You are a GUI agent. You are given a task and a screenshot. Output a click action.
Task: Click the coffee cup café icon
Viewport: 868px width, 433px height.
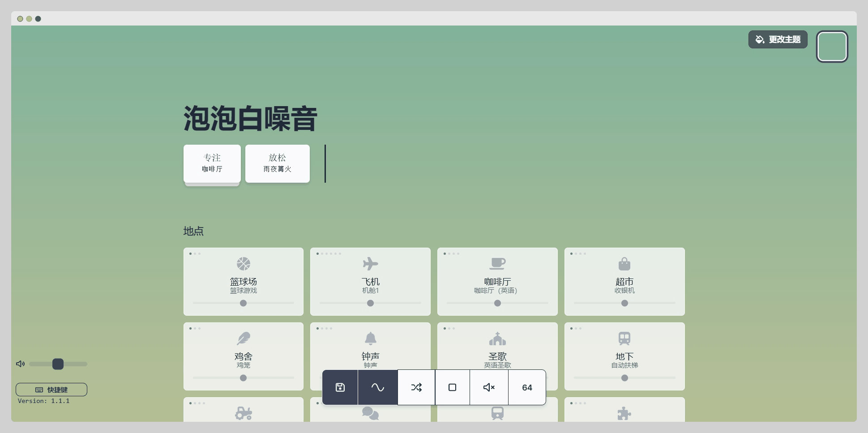tap(497, 264)
